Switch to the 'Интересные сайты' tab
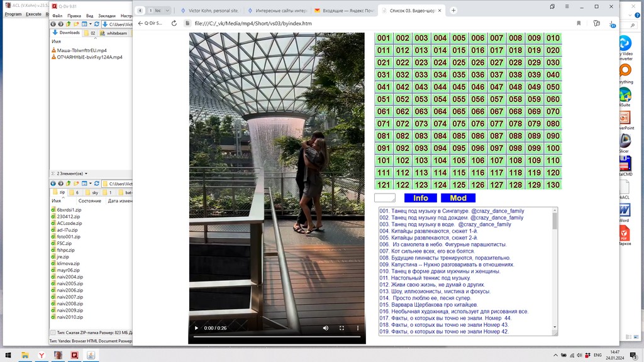 tap(277, 11)
